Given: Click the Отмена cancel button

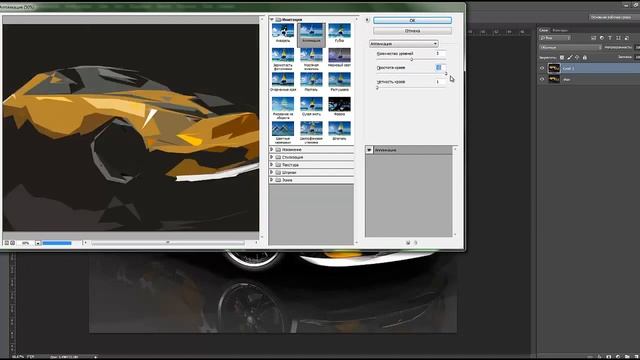Looking at the screenshot, I should 412,31.
